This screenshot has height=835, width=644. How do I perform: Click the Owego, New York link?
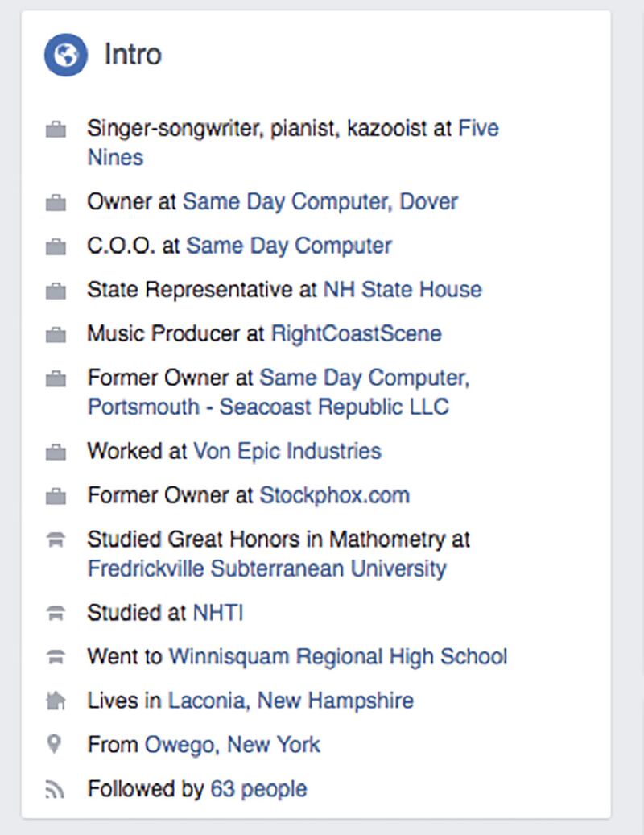pyautogui.click(x=232, y=744)
